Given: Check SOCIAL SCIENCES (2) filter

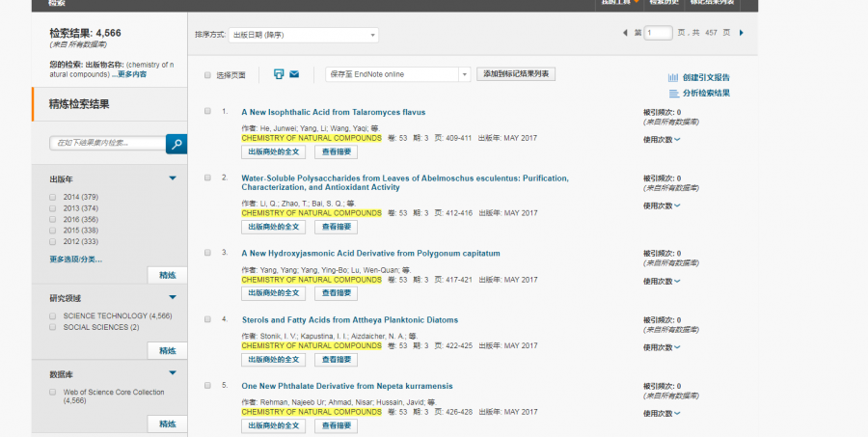Looking at the screenshot, I should click(53, 327).
